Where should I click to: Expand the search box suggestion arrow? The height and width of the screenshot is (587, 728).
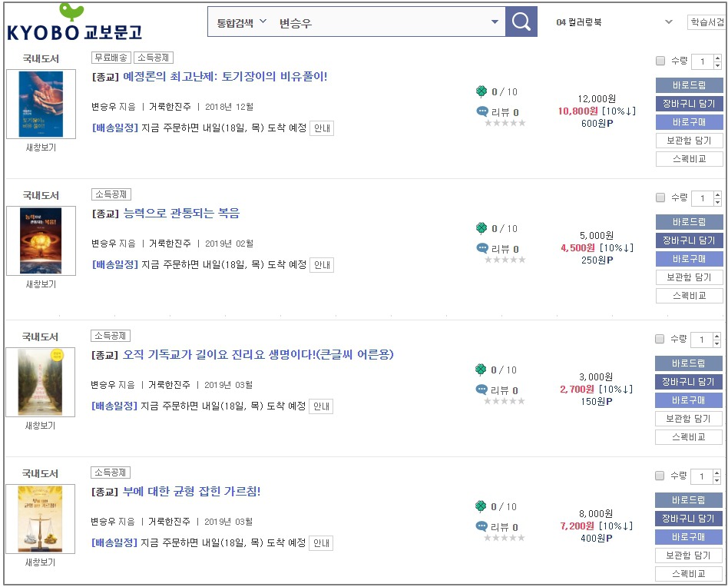pos(495,22)
